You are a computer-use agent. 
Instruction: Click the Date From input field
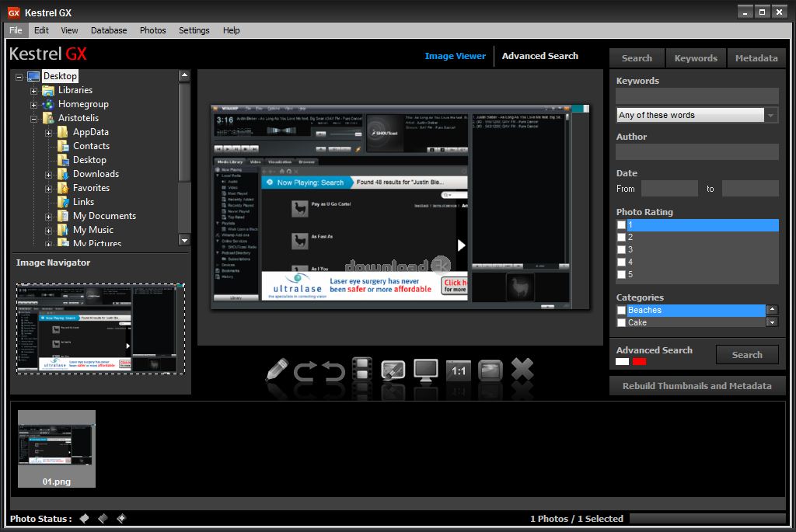click(x=669, y=188)
